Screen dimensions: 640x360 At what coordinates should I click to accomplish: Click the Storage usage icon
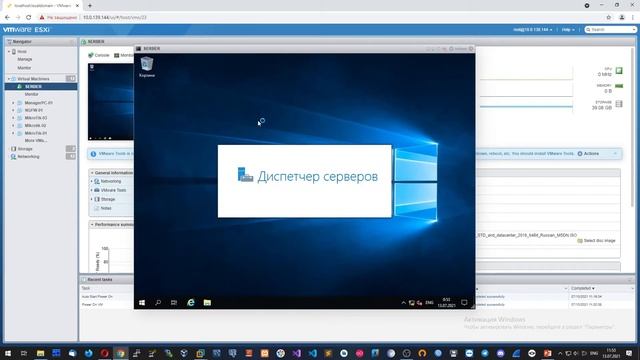click(x=619, y=104)
